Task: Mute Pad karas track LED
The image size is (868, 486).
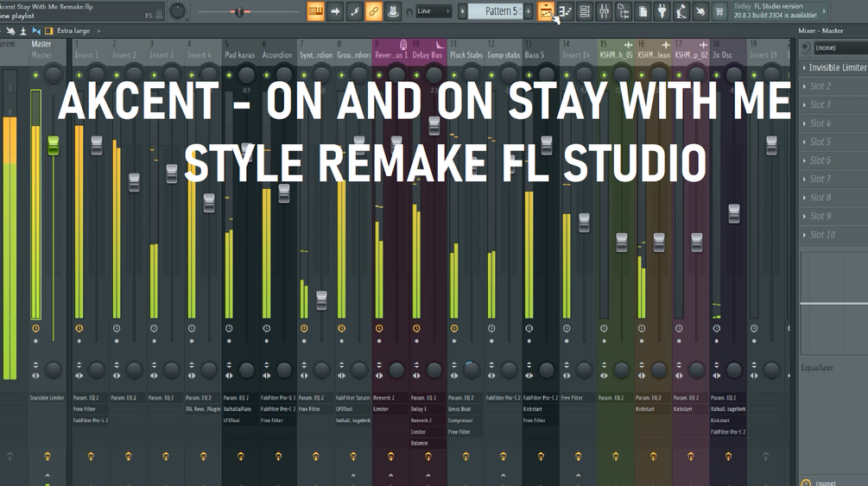Action: point(229,75)
